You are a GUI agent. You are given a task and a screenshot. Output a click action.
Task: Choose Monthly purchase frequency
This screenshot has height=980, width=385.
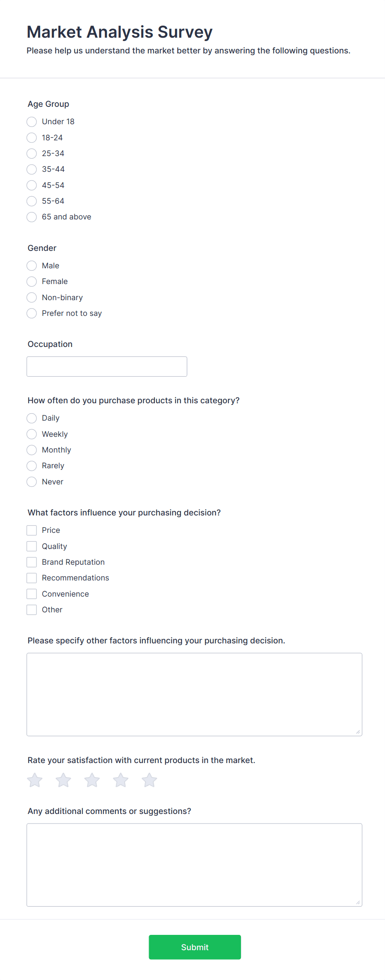coord(32,450)
